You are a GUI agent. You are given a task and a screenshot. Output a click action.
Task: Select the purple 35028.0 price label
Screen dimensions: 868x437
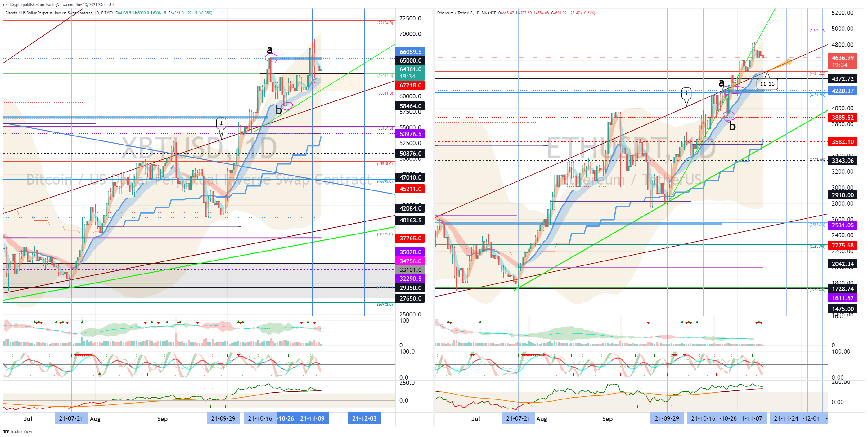(410, 252)
